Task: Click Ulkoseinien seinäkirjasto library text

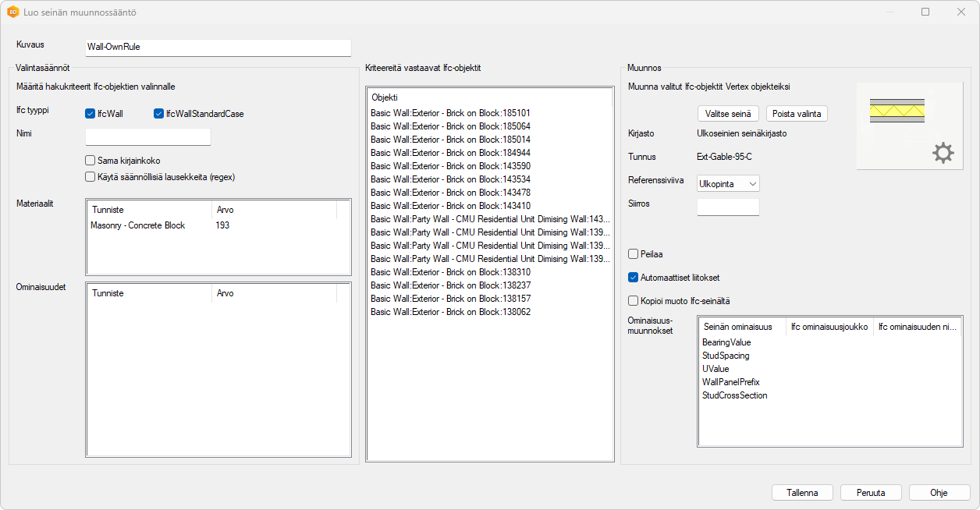Action: (741, 133)
